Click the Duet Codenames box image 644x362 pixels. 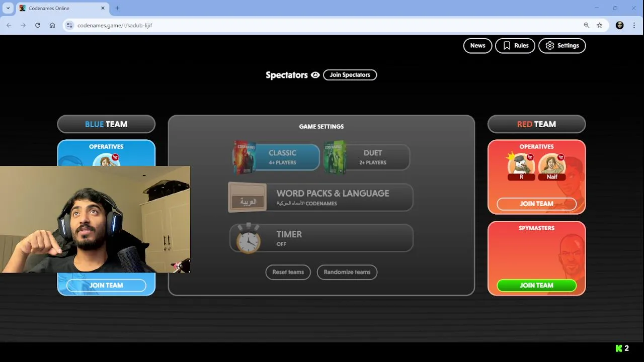click(335, 157)
